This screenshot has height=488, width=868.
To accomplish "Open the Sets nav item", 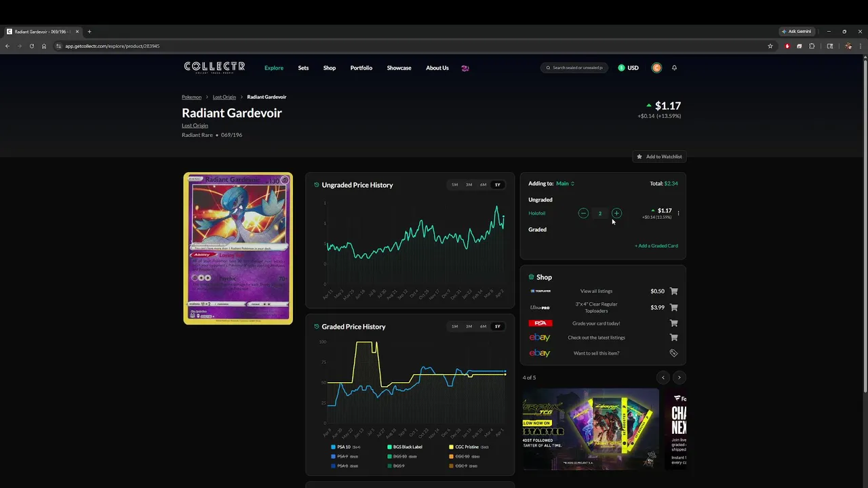I will (303, 68).
